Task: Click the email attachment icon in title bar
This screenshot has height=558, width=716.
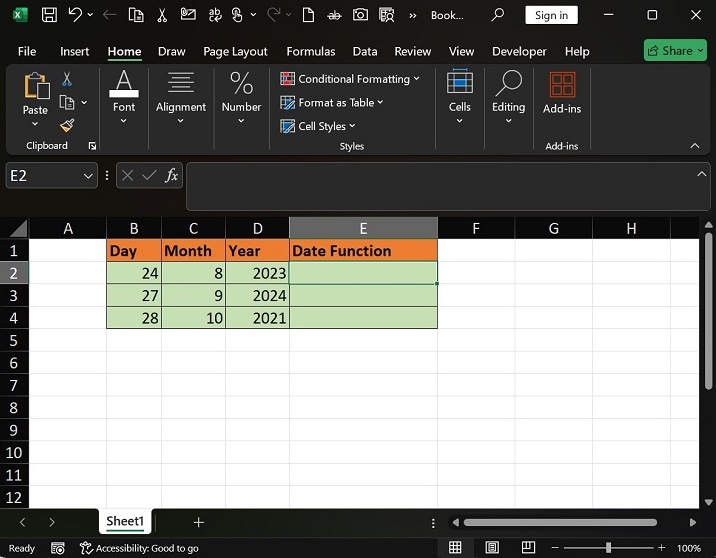Action: [x=188, y=14]
